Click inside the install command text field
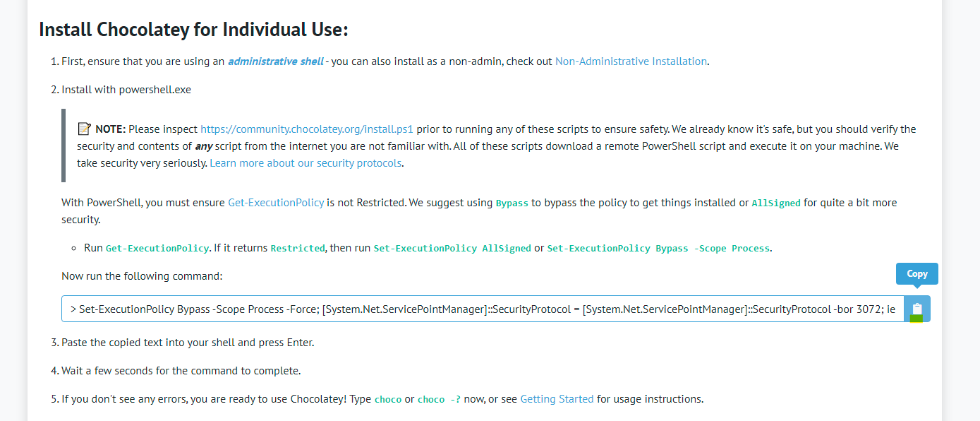Image resolution: width=980 pixels, height=421 pixels. [483, 309]
